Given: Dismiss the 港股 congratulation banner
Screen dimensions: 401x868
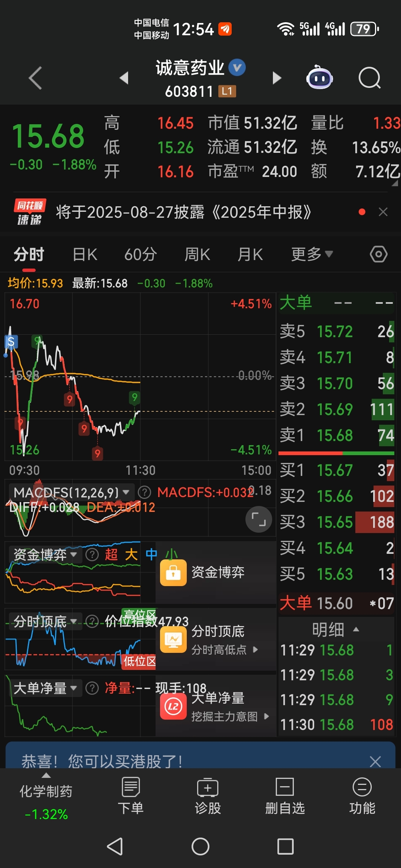Looking at the screenshot, I should pos(375,762).
